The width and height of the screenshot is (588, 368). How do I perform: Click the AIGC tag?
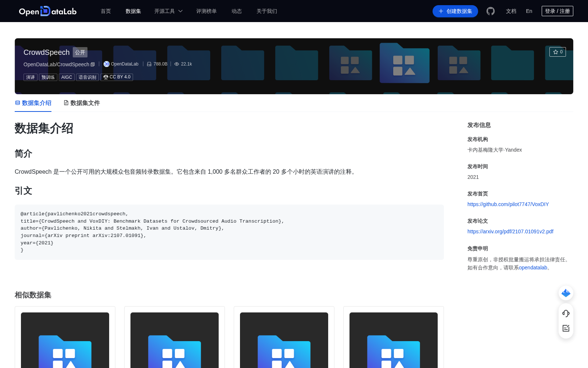67,77
